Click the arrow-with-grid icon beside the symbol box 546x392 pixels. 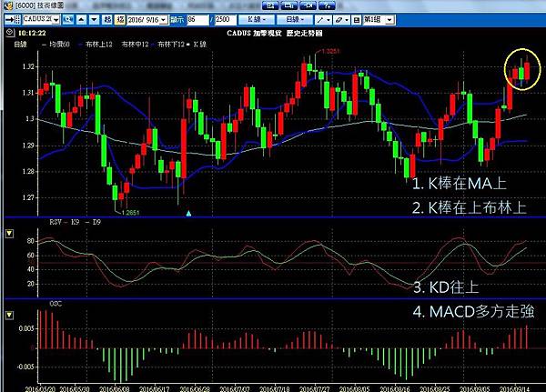coord(13,19)
